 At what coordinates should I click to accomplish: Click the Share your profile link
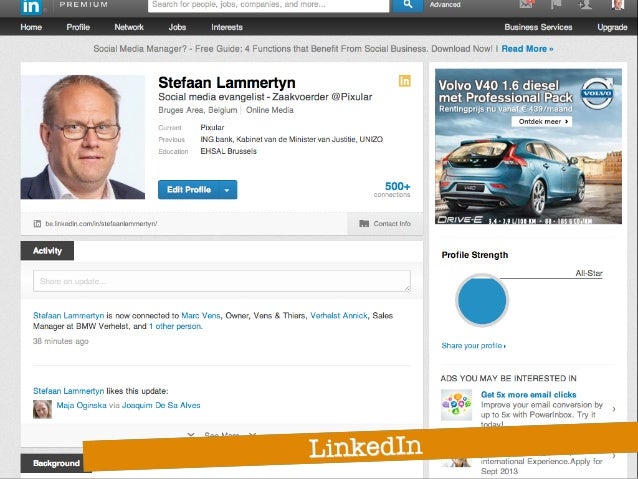pos(474,346)
